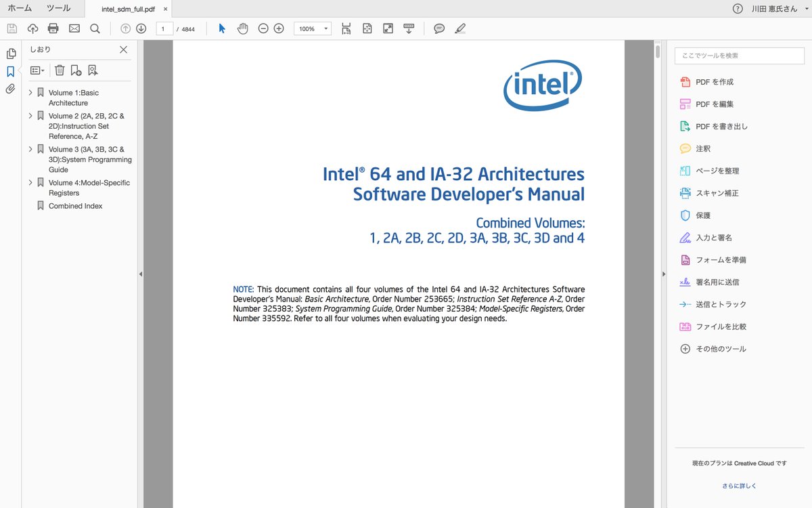Click find current bookmark icon
812x508 pixels.
(x=93, y=70)
